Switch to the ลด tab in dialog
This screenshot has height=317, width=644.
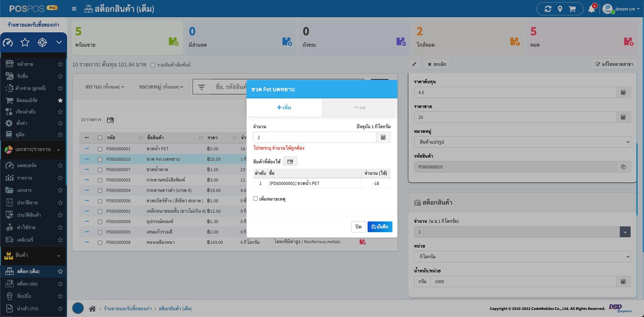pyautogui.click(x=359, y=108)
